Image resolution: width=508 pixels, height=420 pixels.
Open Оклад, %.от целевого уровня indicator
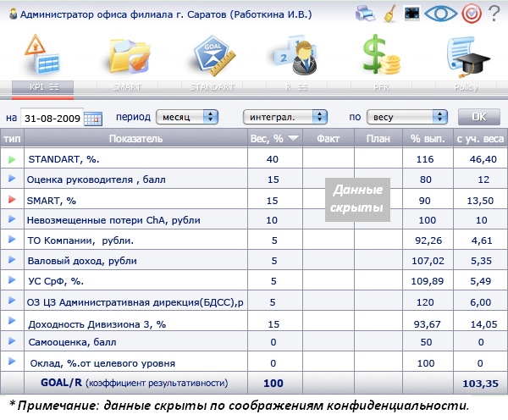[x=102, y=363]
